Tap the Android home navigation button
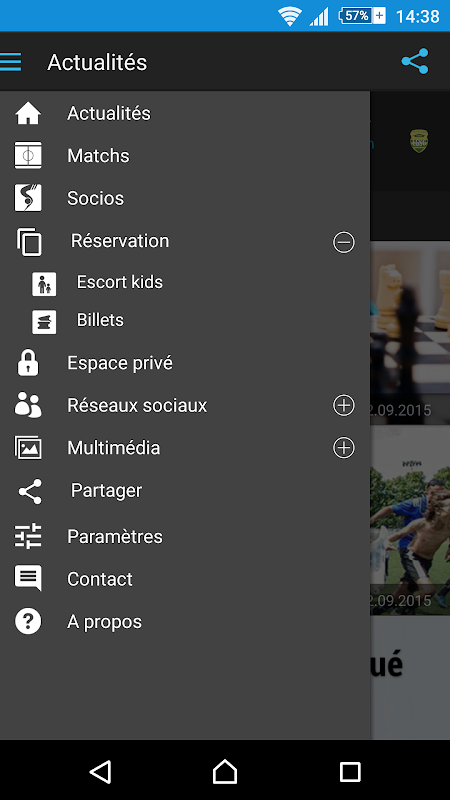 click(225, 771)
